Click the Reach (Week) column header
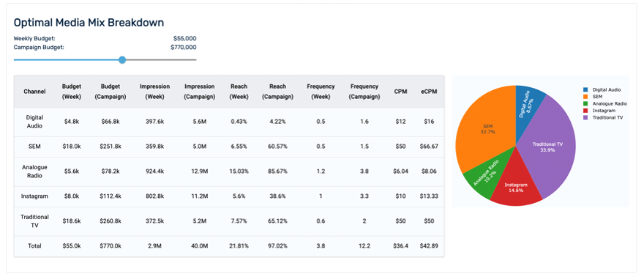The width and height of the screenshot is (644, 277). coord(239,92)
